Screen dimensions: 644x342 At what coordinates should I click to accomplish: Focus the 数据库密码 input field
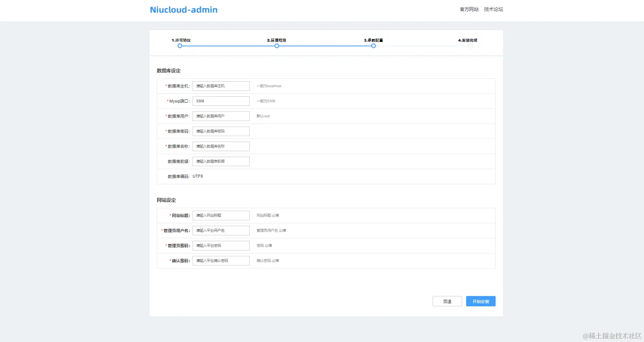click(221, 131)
